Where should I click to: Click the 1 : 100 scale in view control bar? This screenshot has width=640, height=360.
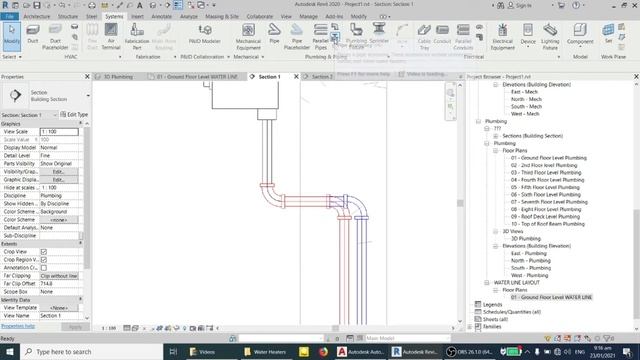[109, 328]
